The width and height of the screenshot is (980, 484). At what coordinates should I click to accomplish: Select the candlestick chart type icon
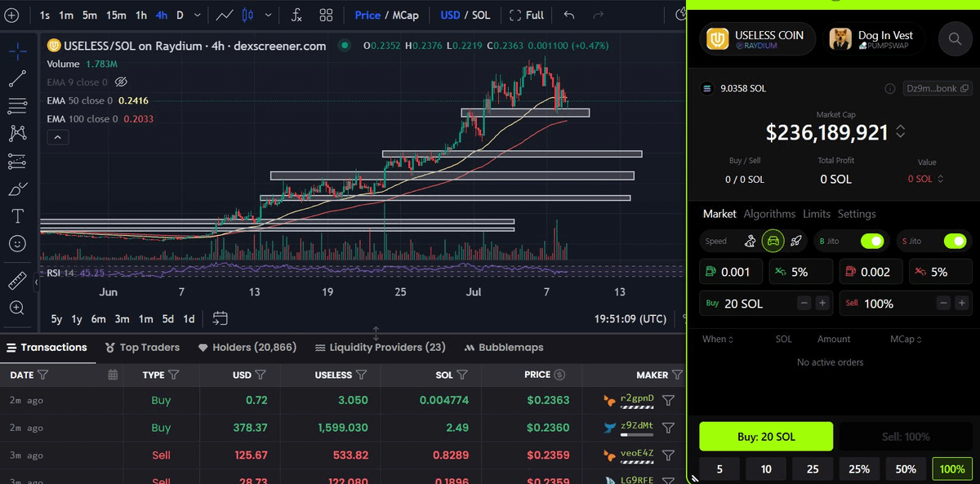point(248,15)
